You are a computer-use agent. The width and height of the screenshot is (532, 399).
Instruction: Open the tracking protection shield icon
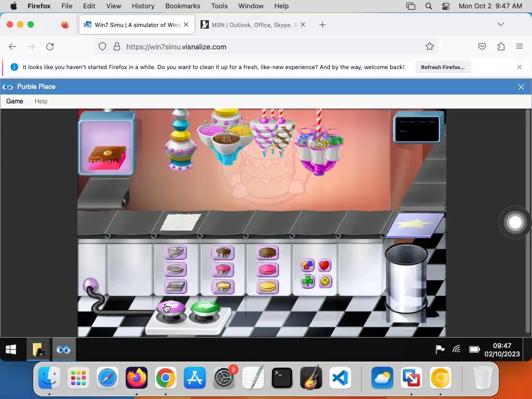pos(102,46)
